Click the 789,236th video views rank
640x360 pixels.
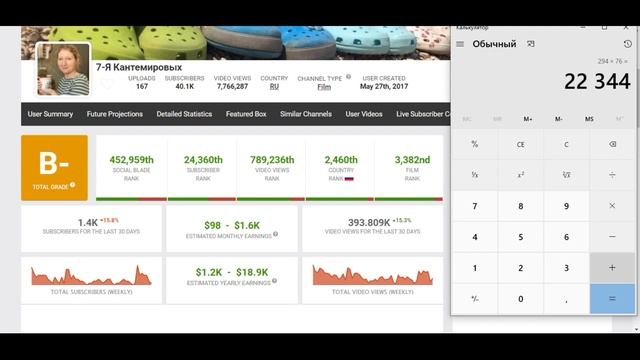(272, 160)
